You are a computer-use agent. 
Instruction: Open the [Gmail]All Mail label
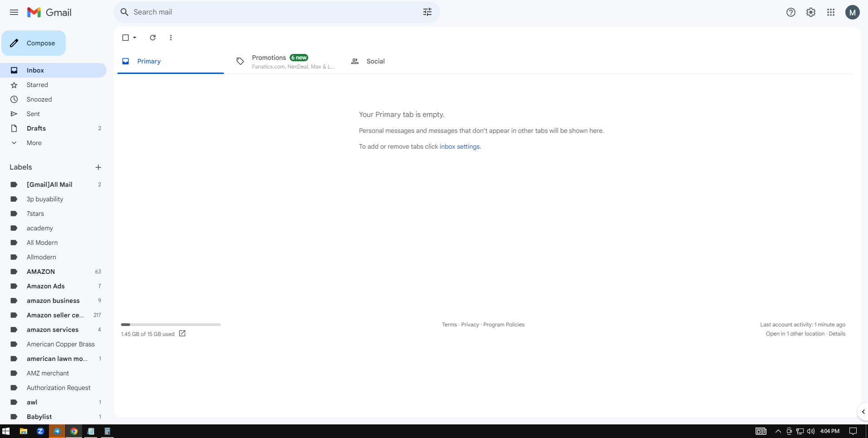[53, 185]
